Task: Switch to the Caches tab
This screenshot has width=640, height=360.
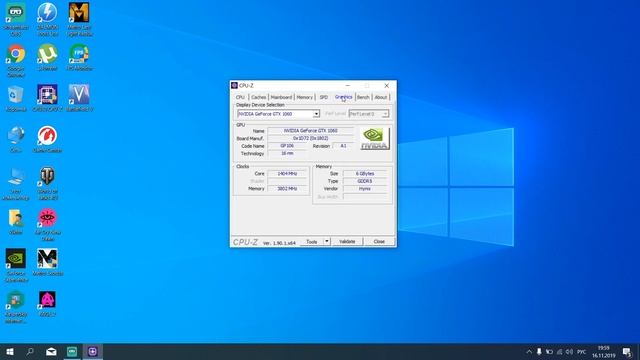Action: click(258, 97)
